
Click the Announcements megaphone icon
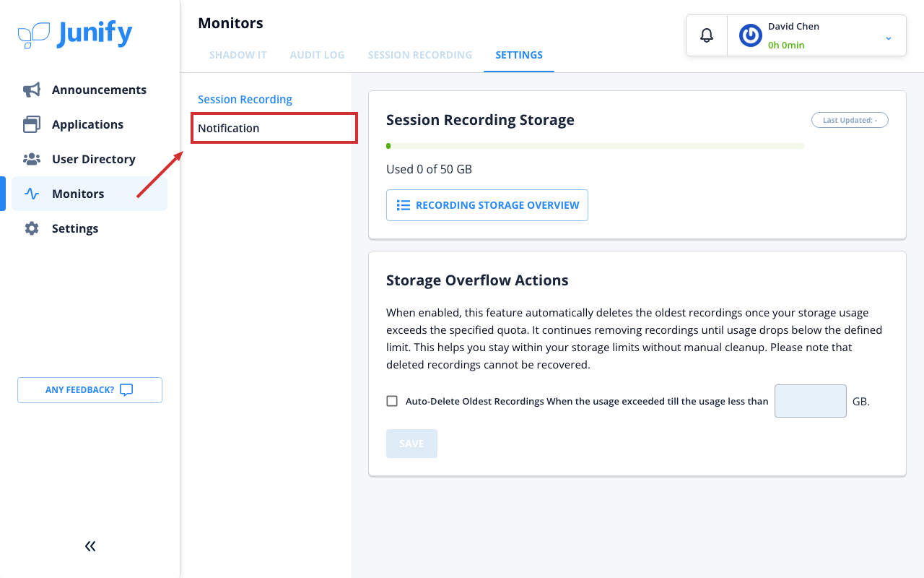pyautogui.click(x=32, y=90)
